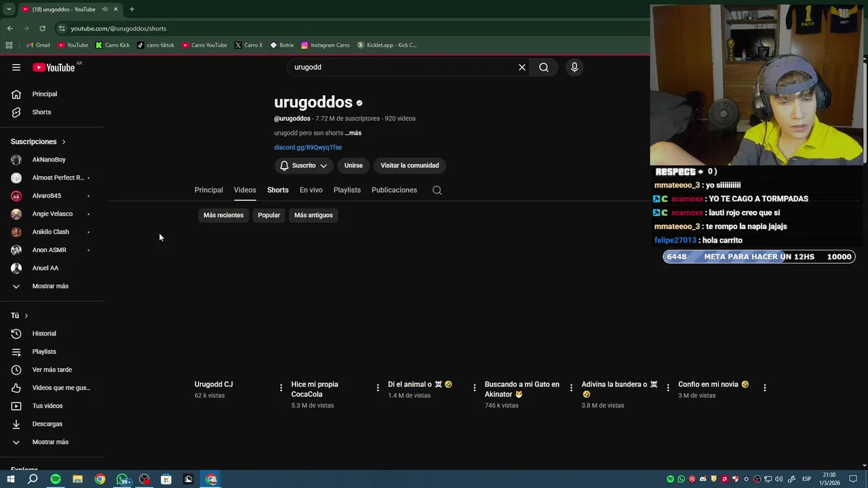The height and width of the screenshot is (488, 868).
Task: Open options for Buscando a mi Gato short
Action: 571,388
